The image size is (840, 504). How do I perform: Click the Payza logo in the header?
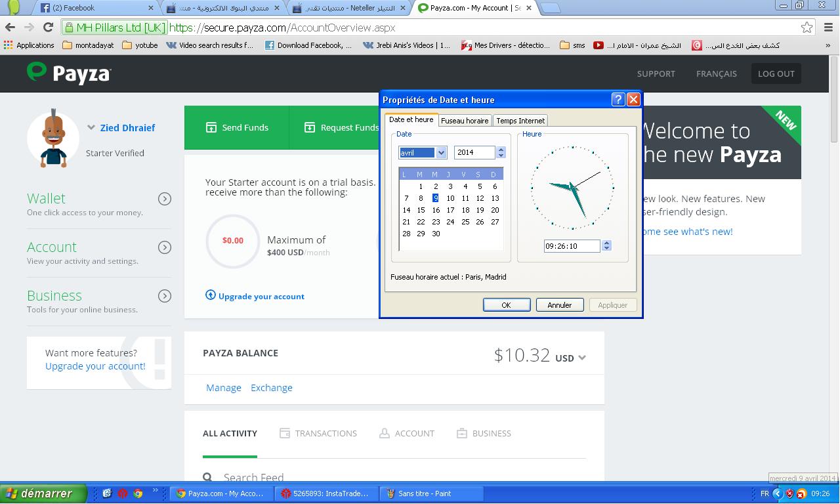69,73
